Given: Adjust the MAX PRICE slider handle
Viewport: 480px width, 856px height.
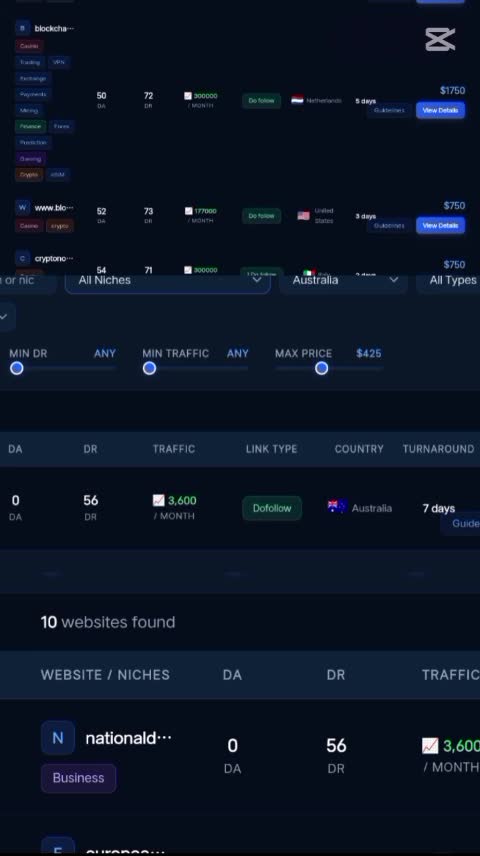Looking at the screenshot, I should [322, 368].
